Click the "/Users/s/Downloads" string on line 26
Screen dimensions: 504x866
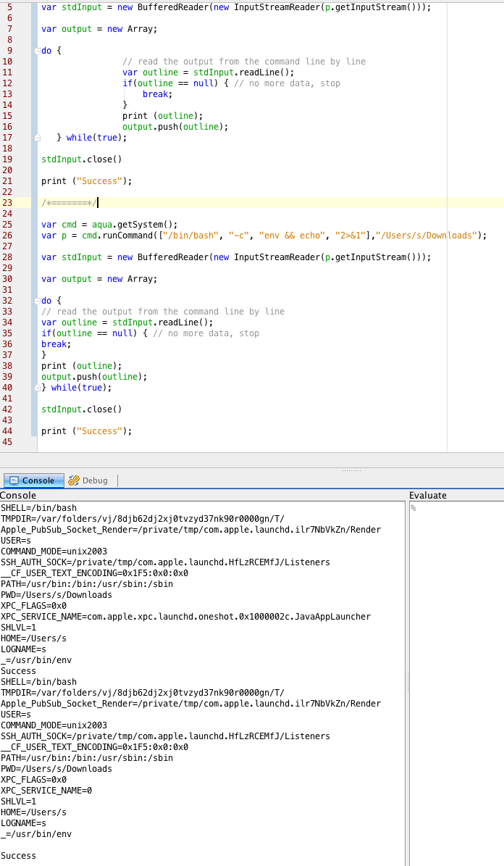426,236
